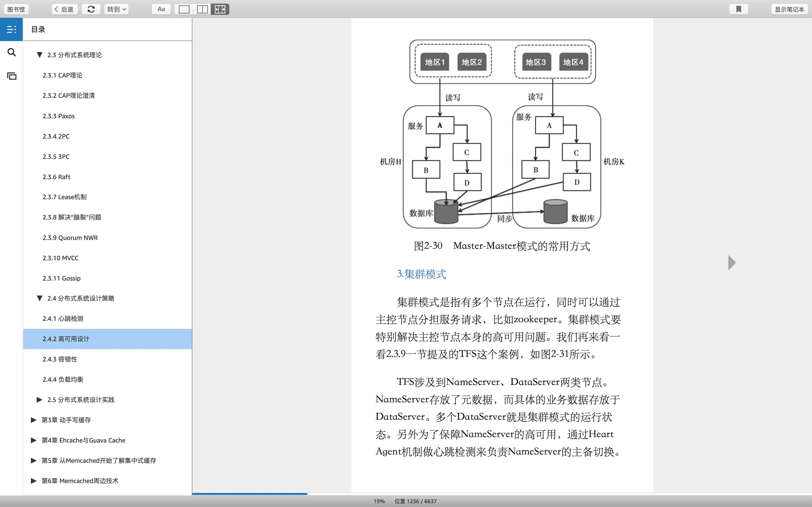The image size is (812, 507).
Task: Expand 第3章 动手写缓存 chapter
Action: coord(34,420)
